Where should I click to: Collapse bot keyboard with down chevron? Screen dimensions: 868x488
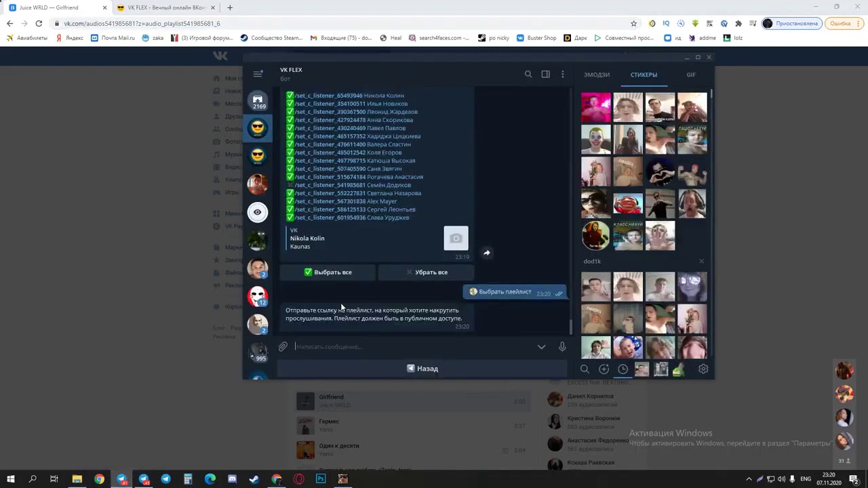[x=541, y=347]
